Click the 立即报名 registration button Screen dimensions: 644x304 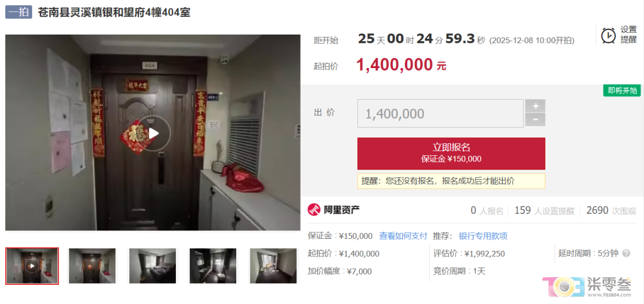(451, 153)
